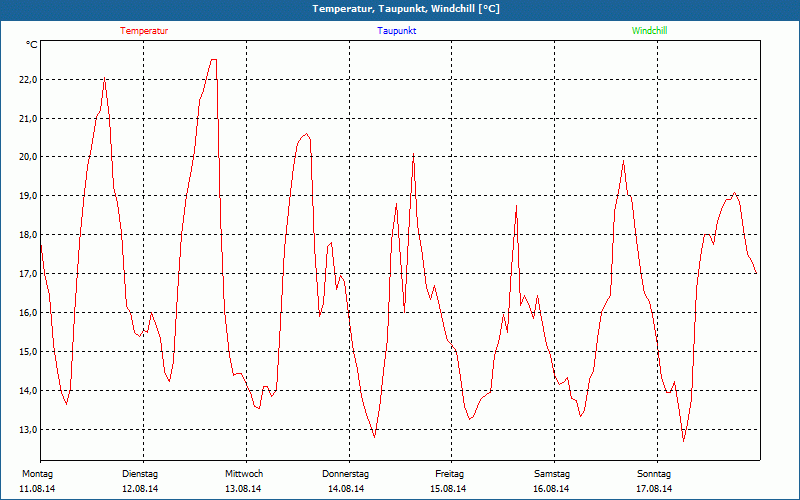Click the Freitag day label
The image size is (800, 500).
click(x=449, y=474)
